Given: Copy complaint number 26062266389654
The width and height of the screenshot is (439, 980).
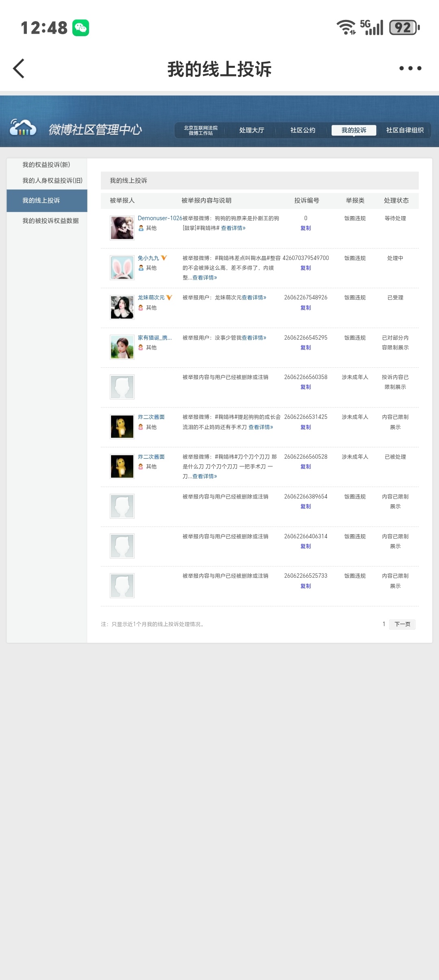Looking at the screenshot, I should click(x=306, y=506).
